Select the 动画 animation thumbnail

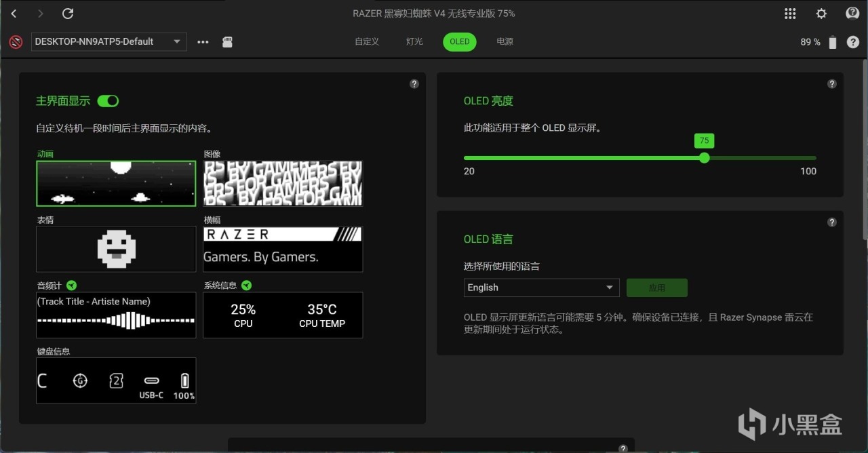116,183
